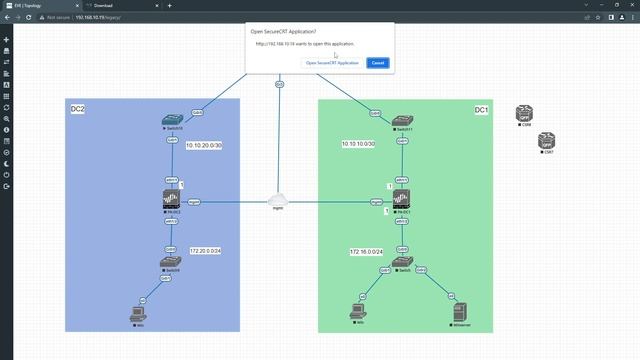Click the Lock lab sidebar icon
Image resolution: width=640 pixels, height=360 pixels.
coord(6,152)
